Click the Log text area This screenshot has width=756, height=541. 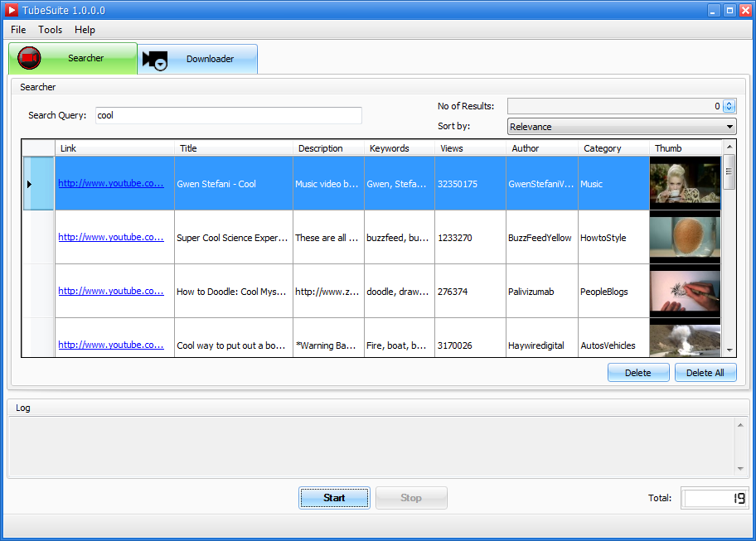pos(371,447)
